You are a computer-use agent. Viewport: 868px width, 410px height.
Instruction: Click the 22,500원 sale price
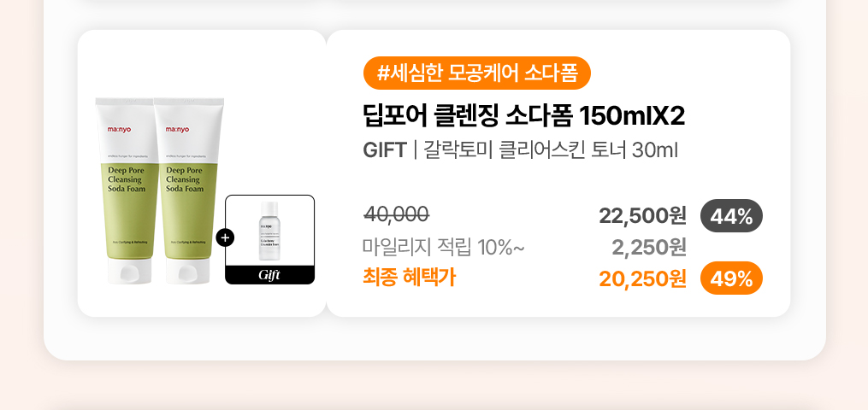642,216
